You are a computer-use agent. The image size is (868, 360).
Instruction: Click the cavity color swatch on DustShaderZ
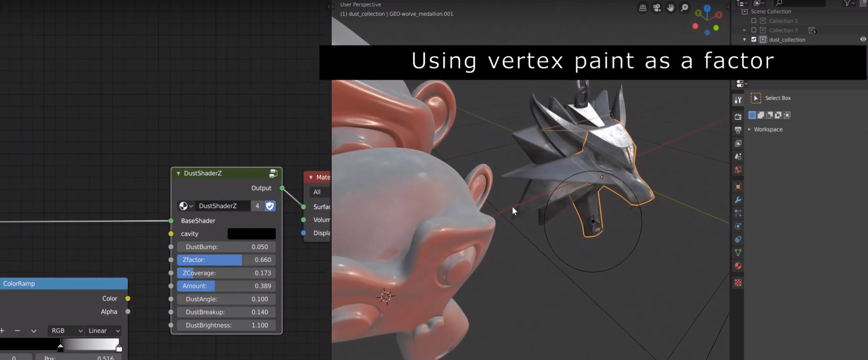[x=251, y=233]
